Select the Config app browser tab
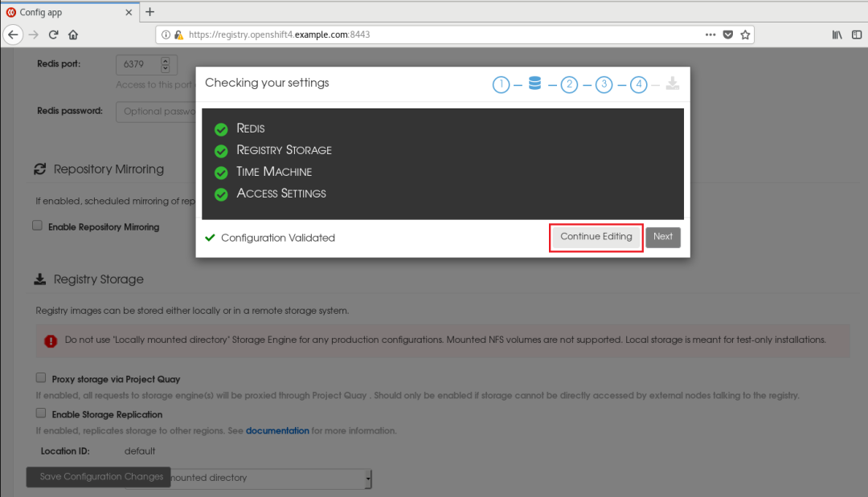868x497 pixels. 70,12
